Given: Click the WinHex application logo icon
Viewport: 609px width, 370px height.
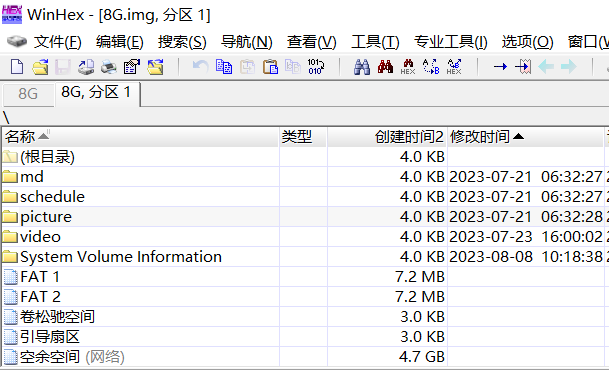Looking at the screenshot, I should click(x=12, y=14).
